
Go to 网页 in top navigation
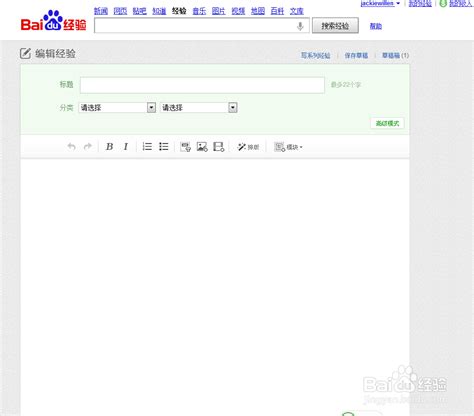tap(120, 11)
